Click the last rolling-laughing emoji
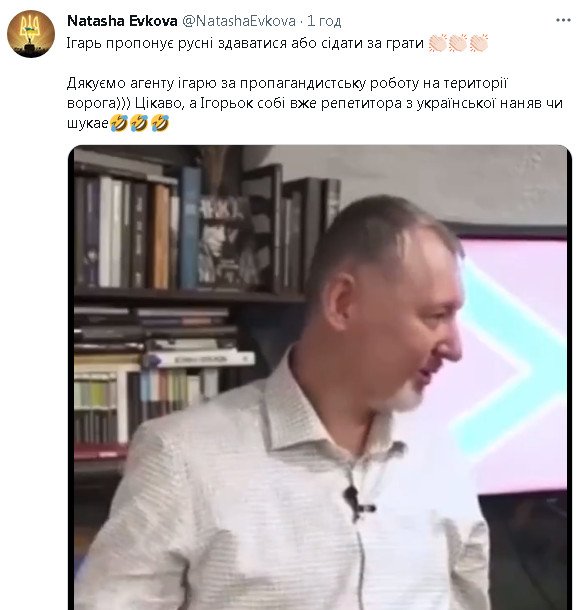 (160, 123)
